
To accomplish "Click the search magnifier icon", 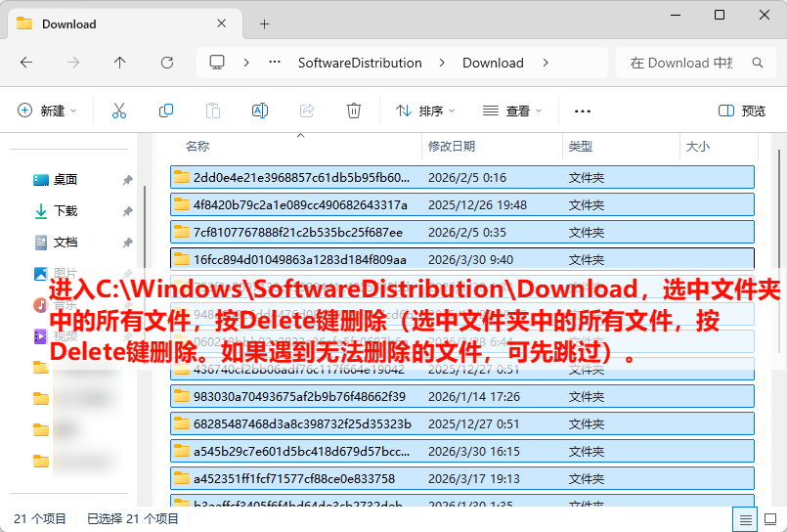I will click(x=758, y=63).
